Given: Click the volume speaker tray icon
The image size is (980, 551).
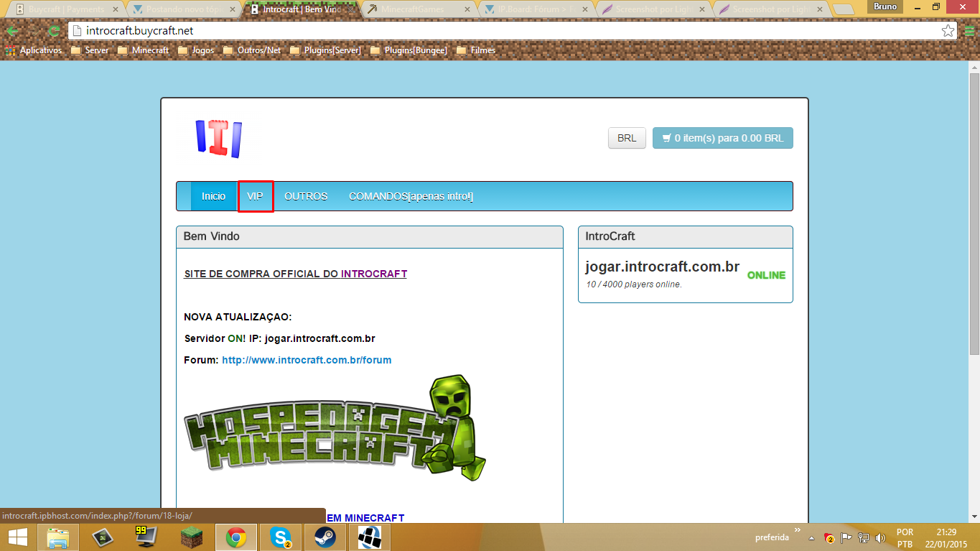Looking at the screenshot, I should (881, 537).
